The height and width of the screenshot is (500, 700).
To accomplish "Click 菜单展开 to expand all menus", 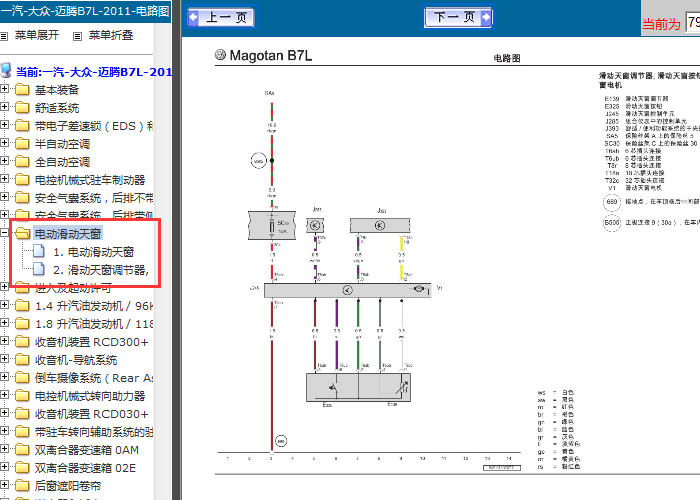I will coord(37,35).
